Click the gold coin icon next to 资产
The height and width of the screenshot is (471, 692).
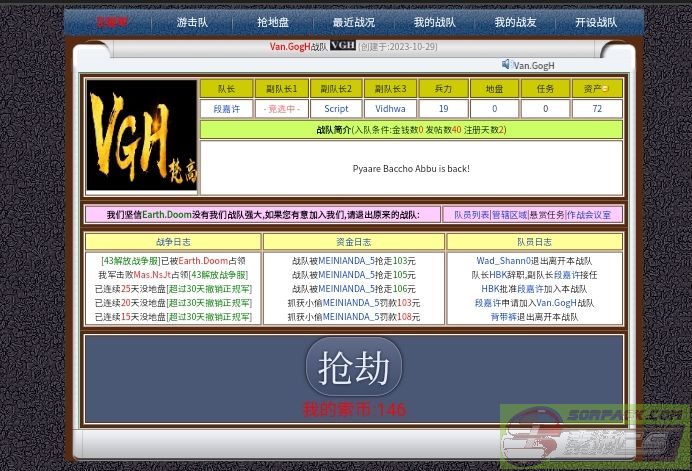pos(606,89)
